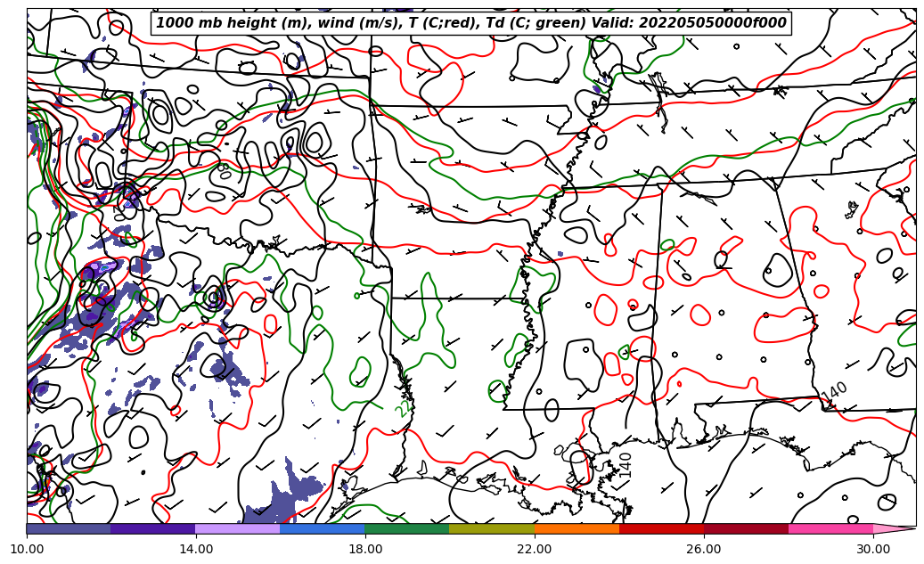Click the vertical 140 height contour label
The image size is (924, 564).
pyautogui.click(x=626, y=465)
